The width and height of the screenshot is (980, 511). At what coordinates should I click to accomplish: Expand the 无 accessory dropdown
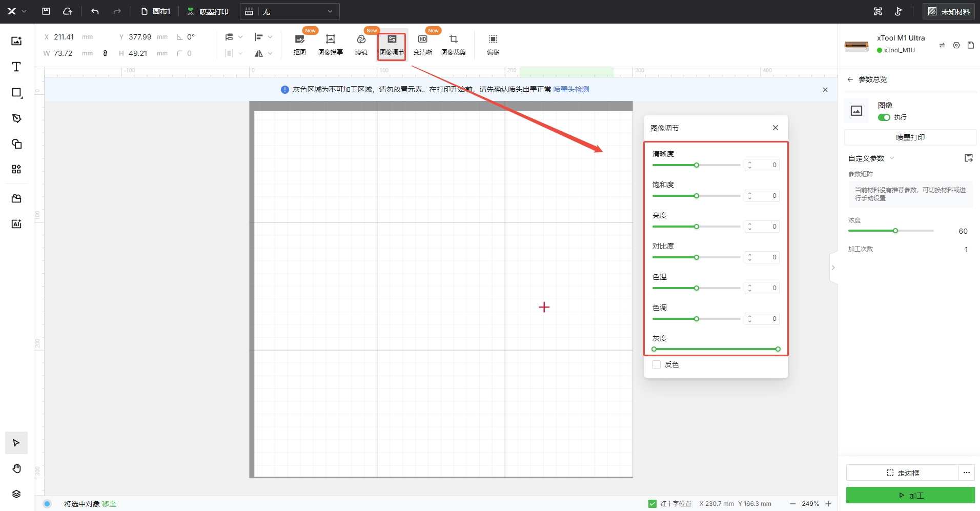click(290, 11)
